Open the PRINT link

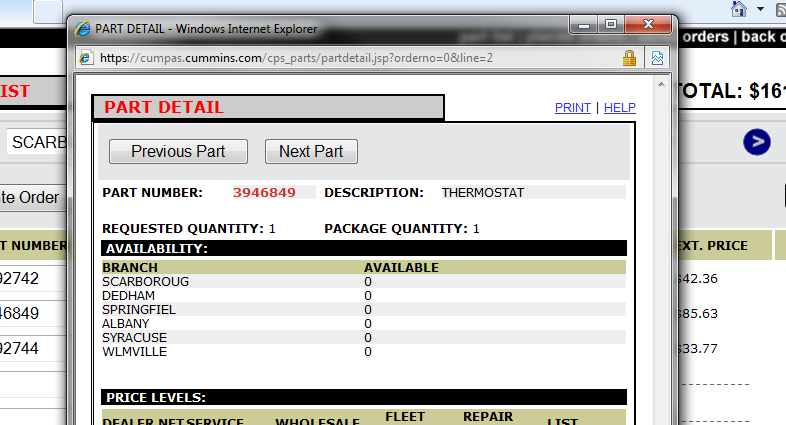coord(572,108)
